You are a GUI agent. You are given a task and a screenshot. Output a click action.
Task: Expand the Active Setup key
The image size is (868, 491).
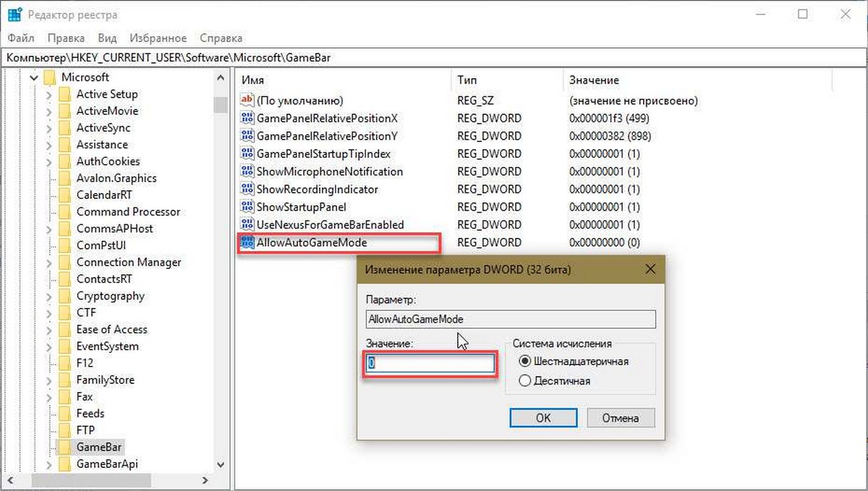[48, 94]
